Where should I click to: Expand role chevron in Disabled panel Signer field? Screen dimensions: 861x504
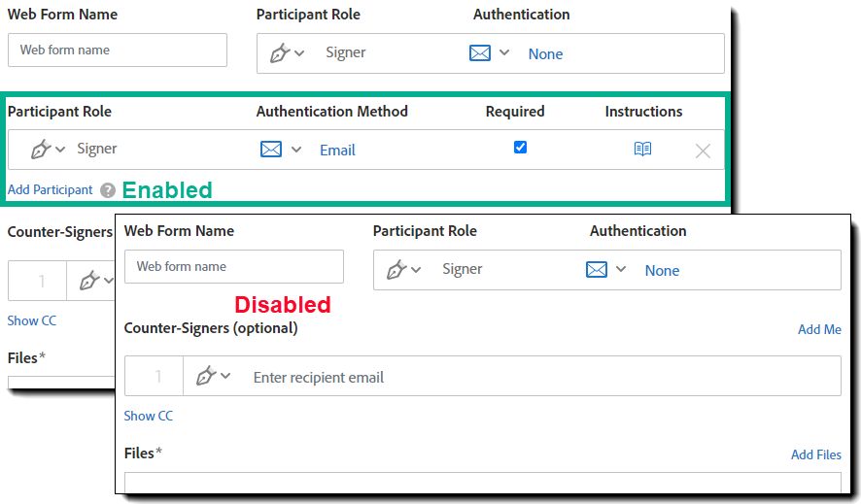[x=416, y=269]
